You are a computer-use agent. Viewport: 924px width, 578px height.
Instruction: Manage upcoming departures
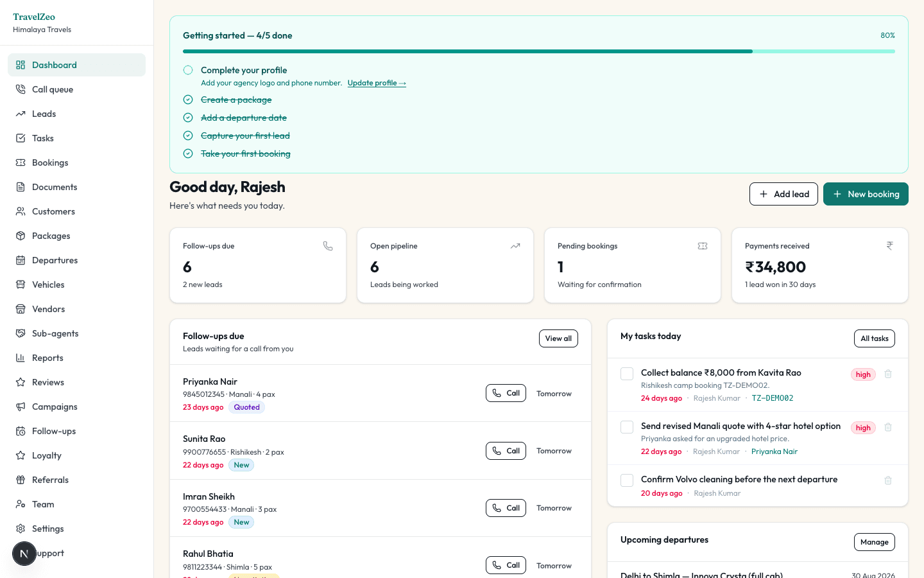point(875,542)
